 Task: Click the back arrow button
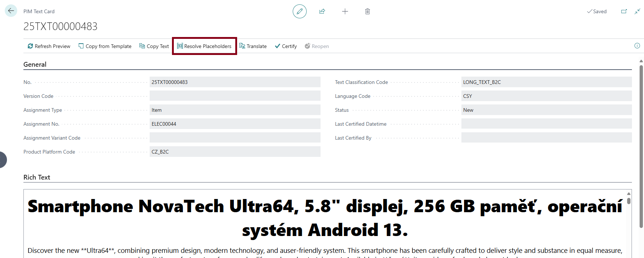click(x=11, y=11)
